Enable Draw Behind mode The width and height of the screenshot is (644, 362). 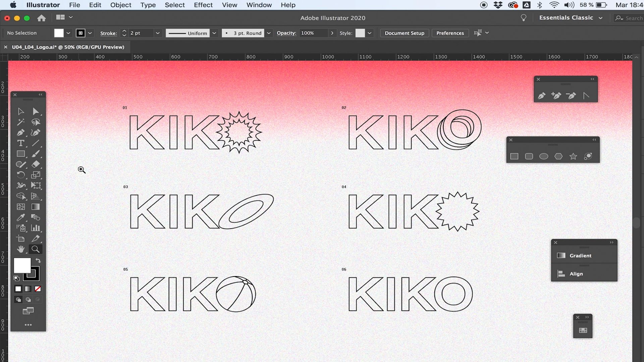click(28, 299)
